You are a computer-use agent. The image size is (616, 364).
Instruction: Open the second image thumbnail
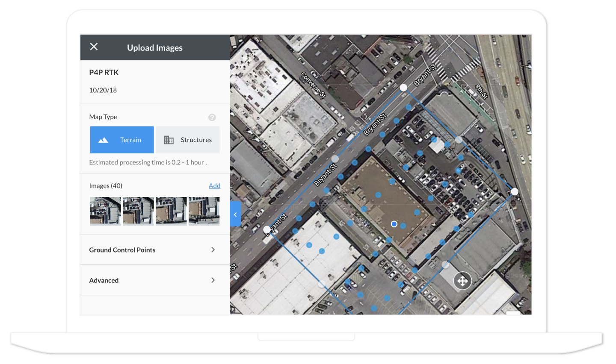(139, 211)
